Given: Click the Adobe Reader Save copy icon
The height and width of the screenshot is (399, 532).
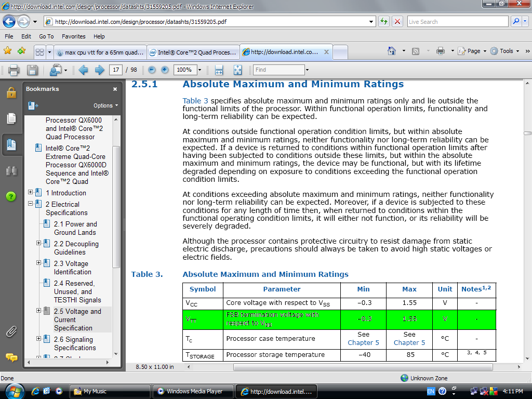Looking at the screenshot, I should click(32, 70).
